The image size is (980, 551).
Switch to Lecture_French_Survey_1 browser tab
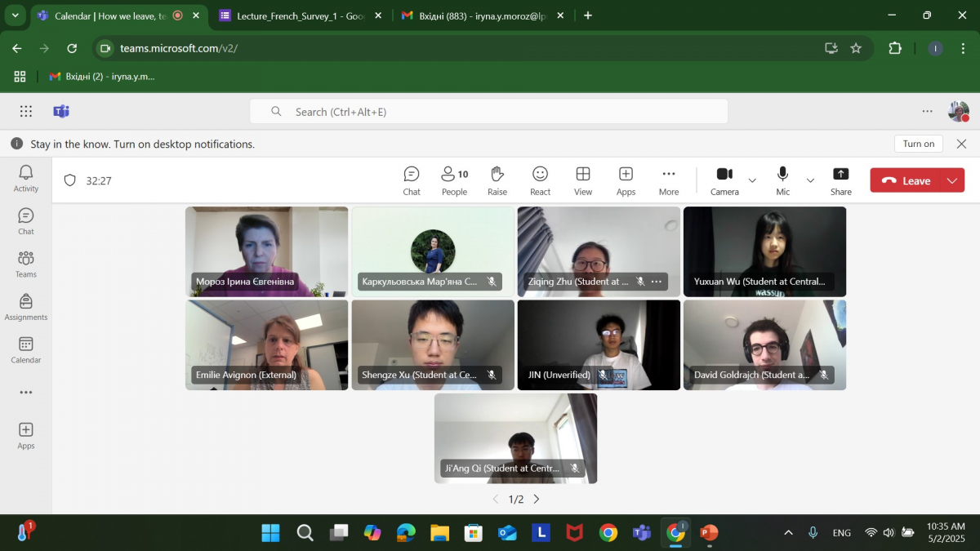(299, 16)
